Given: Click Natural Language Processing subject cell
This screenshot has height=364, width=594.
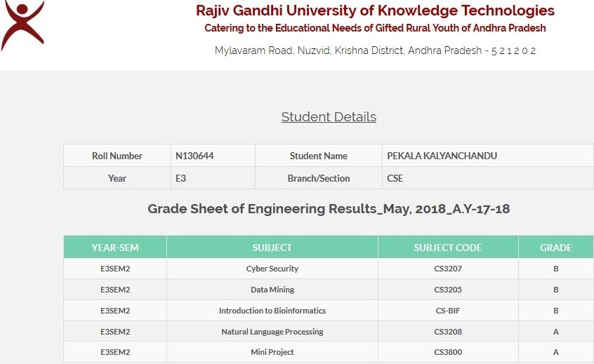Looking at the screenshot, I should (x=272, y=332).
